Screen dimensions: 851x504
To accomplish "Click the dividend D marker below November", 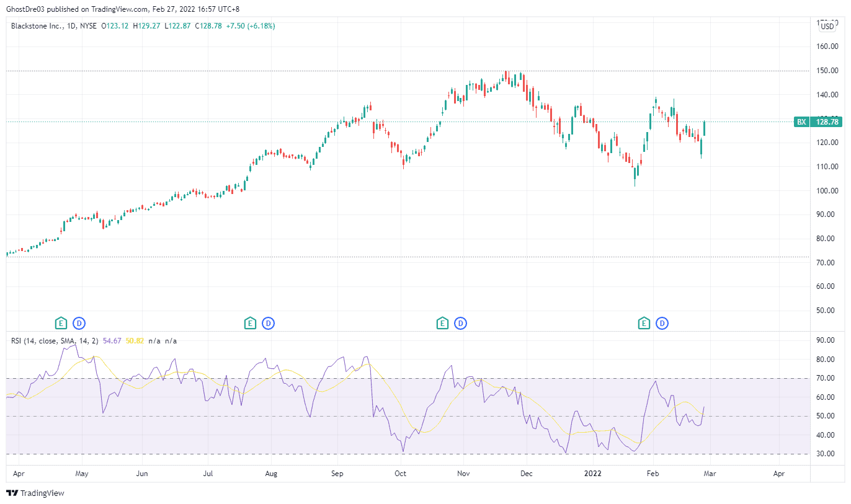I will [x=460, y=323].
